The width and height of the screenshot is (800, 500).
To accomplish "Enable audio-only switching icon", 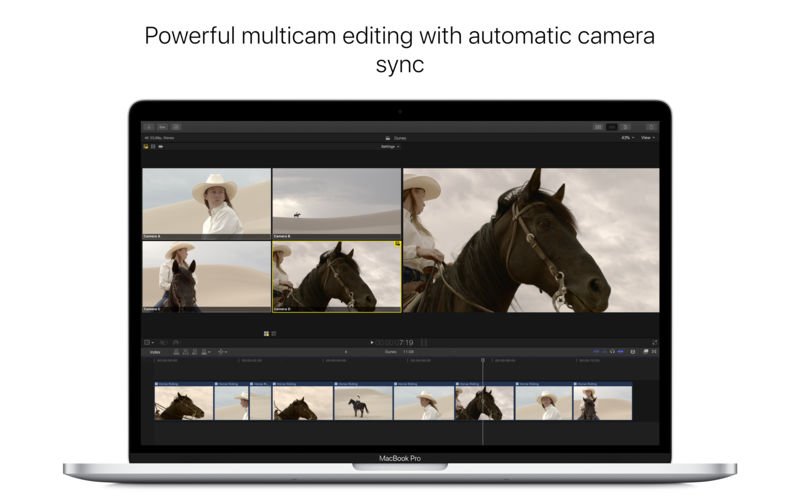I will click(x=161, y=146).
